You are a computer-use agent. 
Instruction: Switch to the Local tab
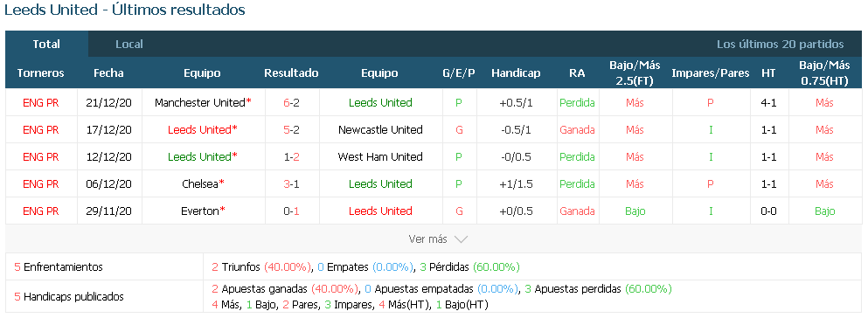coord(129,45)
